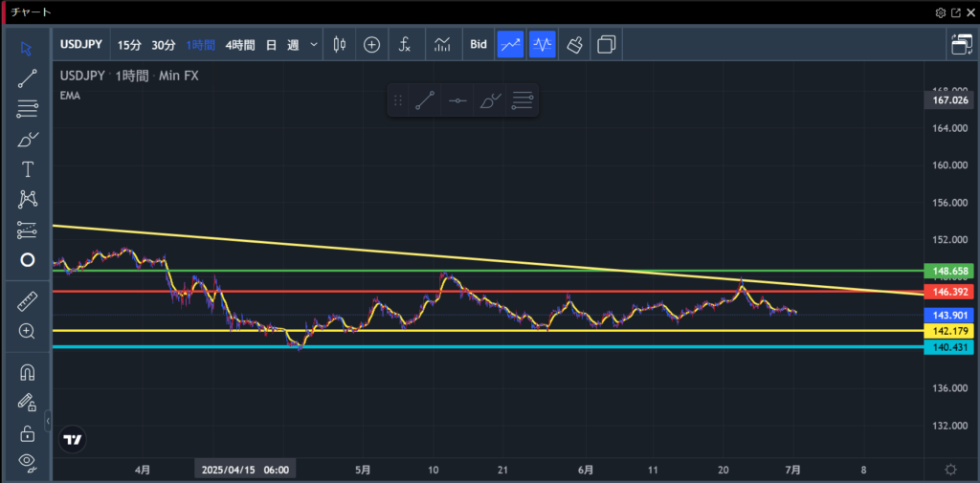Click the TradingView logo on chart
The image size is (980, 483).
(x=73, y=440)
